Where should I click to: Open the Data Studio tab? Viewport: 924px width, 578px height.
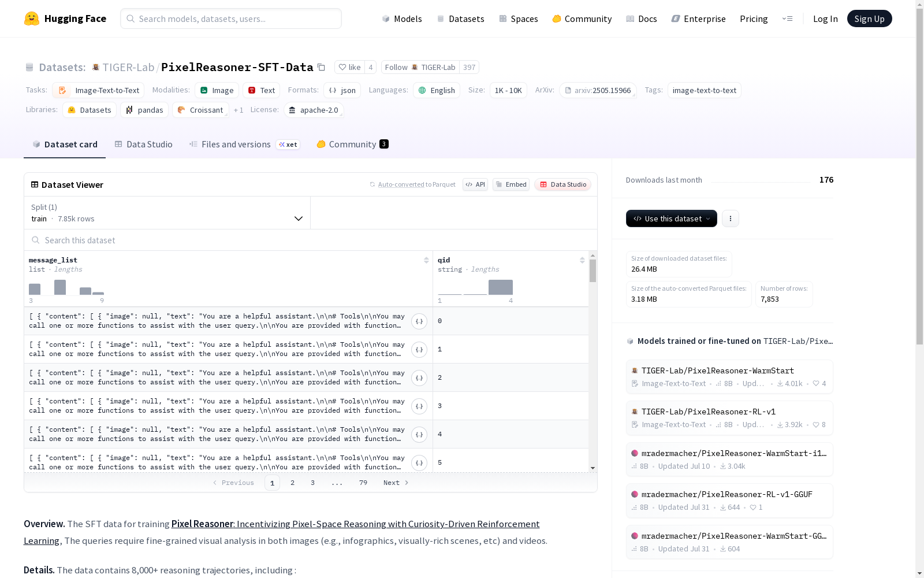pyautogui.click(x=143, y=144)
